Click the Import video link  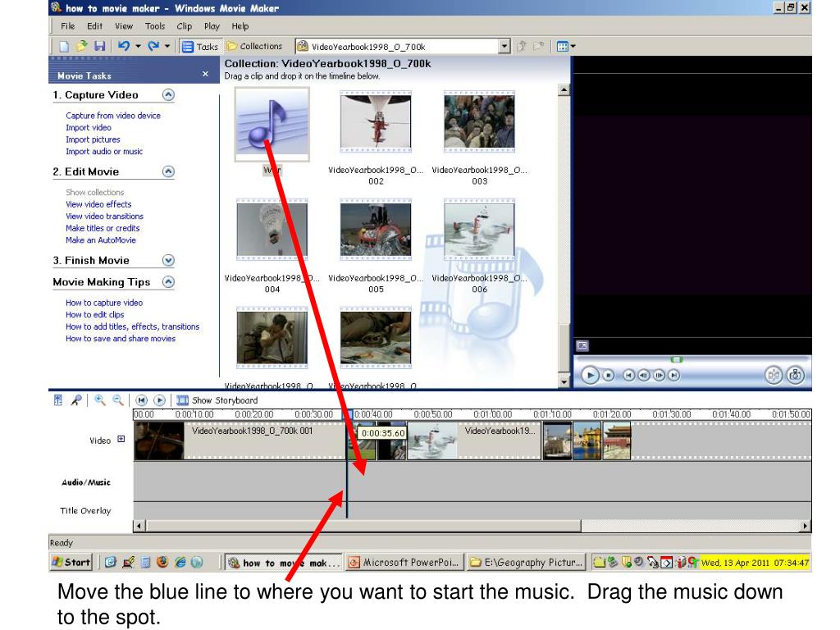click(x=89, y=127)
